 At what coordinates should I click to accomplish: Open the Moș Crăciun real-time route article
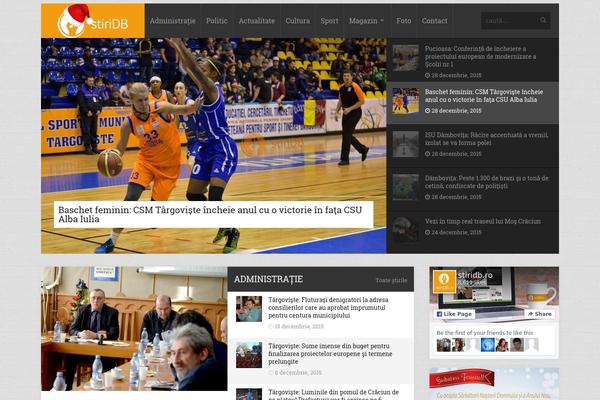[483, 221]
